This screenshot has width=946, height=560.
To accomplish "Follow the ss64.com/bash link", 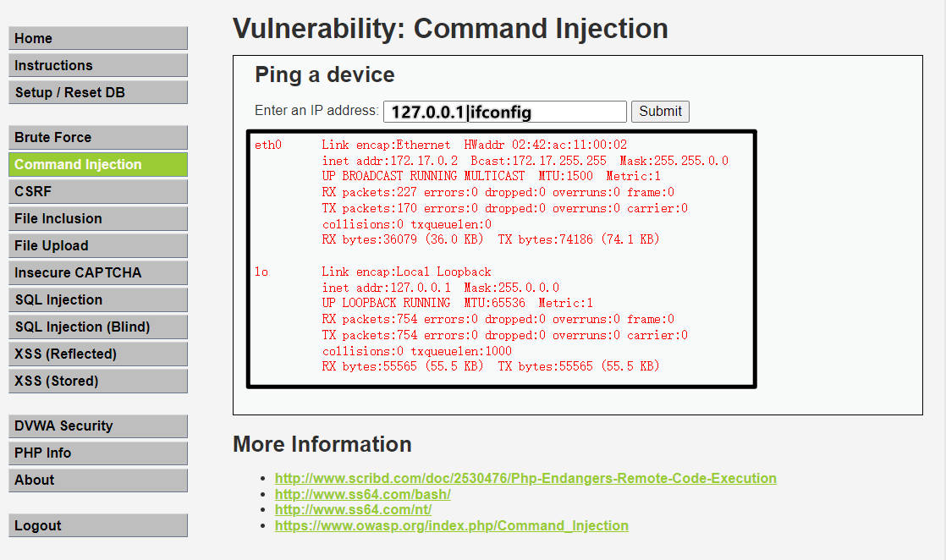I will coord(363,494).
